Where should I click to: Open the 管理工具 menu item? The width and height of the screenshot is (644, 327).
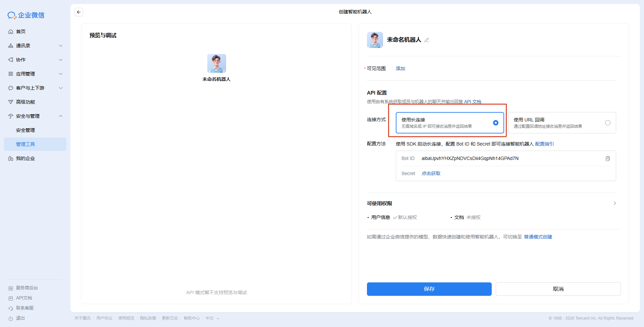pos(25,144)
